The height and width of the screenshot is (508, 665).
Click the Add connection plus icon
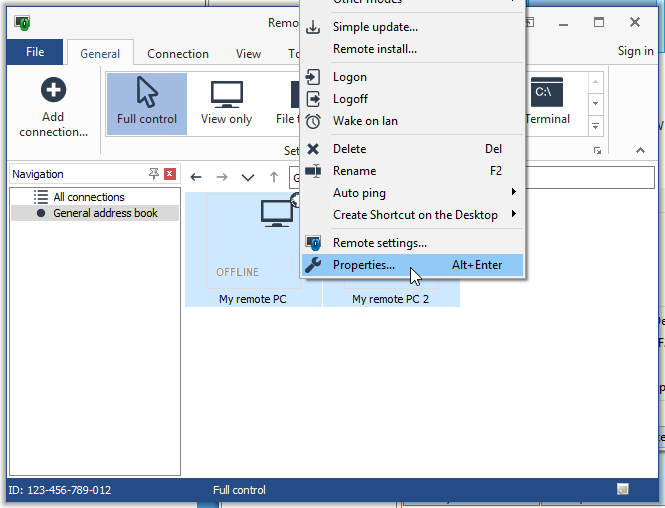tap(53, 92)
